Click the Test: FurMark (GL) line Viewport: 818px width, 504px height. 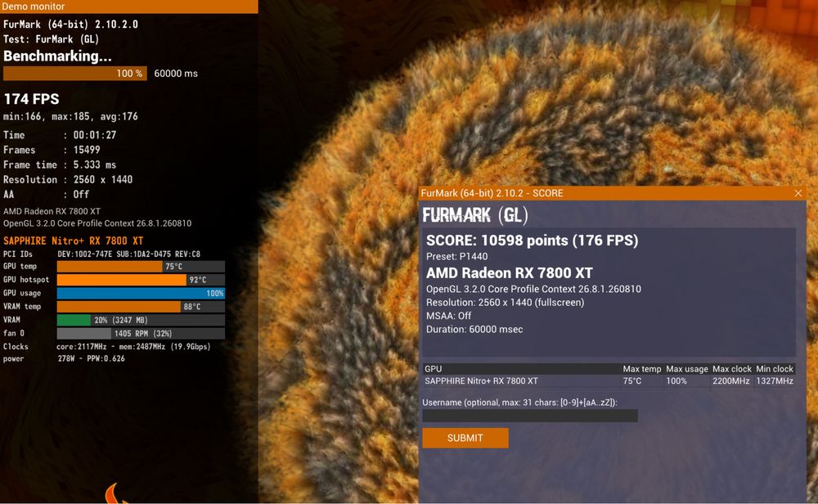click(x=51, y=39)
